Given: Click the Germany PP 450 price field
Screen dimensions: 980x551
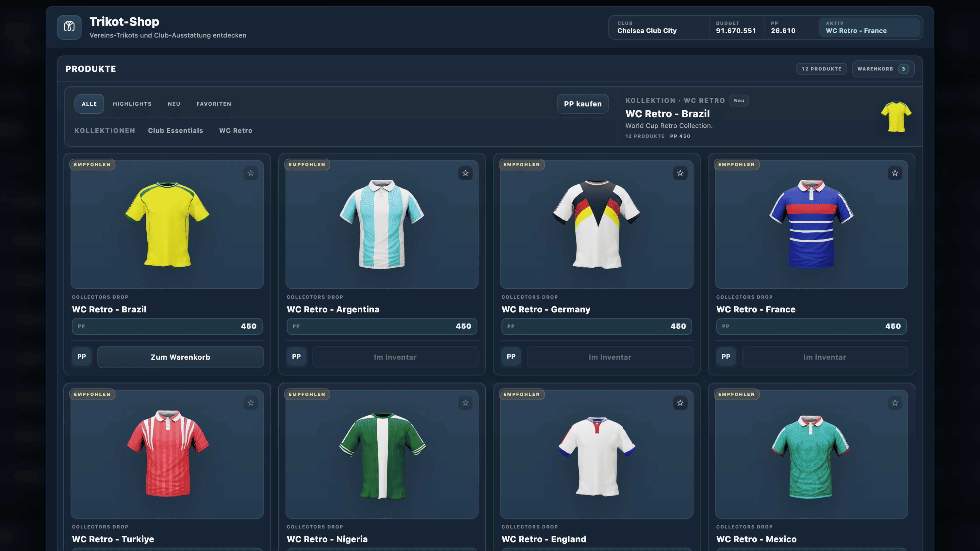Looking at the screenshot, I should tap(596, 326).
